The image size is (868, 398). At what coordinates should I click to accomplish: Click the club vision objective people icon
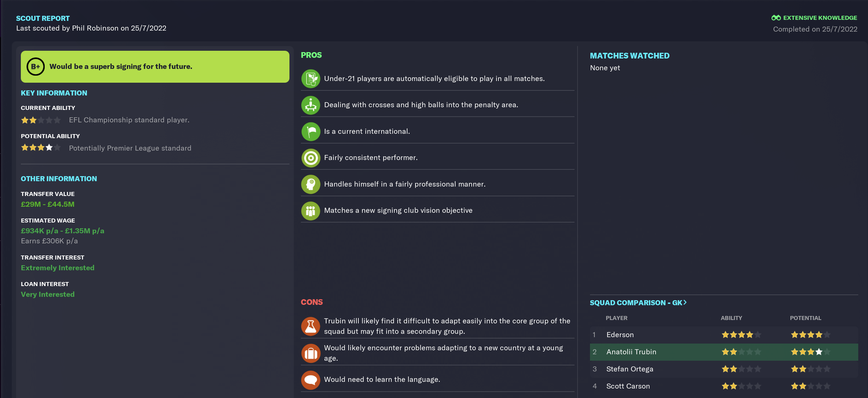point(310,211)
